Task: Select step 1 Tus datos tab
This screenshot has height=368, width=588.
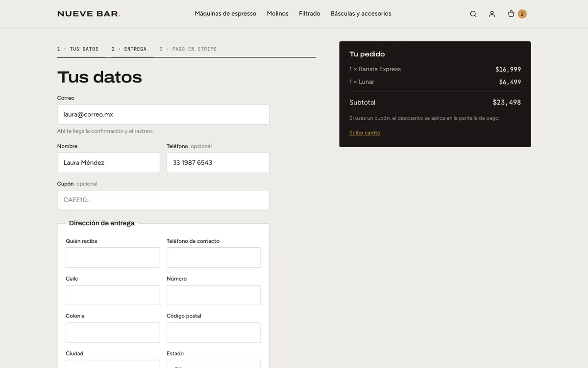Action: coord(78,49)
